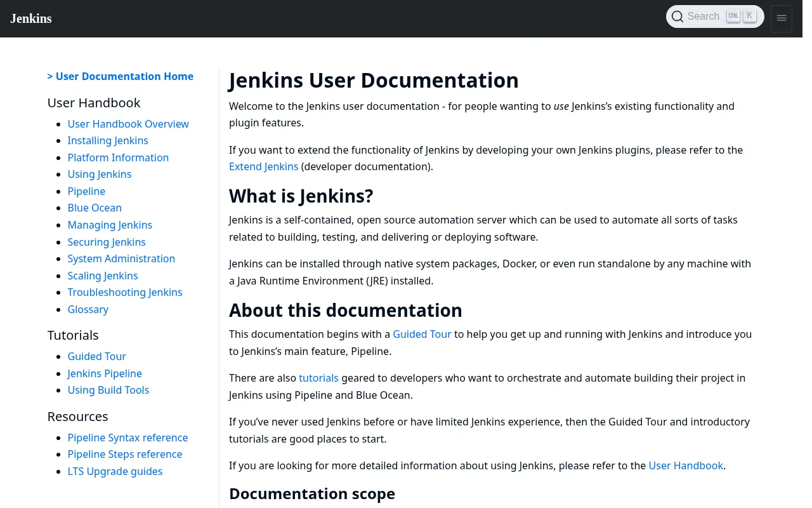Click Guided Tour link in body text

point(422,334)
